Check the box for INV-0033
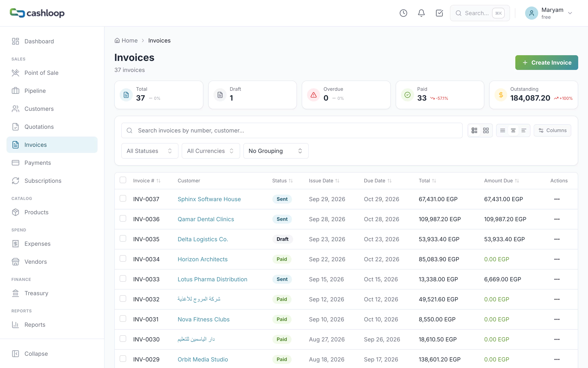The height and width of the screenshot is (368, 588). [x=123, y=278]
